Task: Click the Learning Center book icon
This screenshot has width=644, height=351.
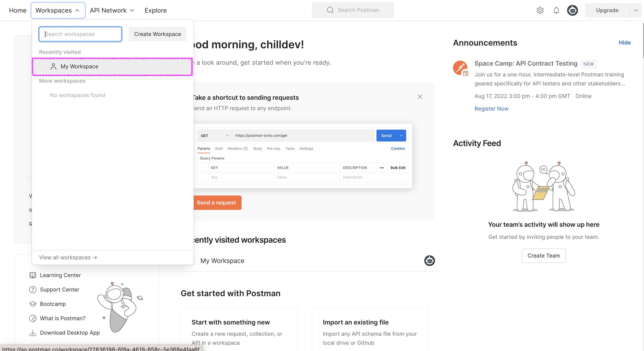Action: 33,275
